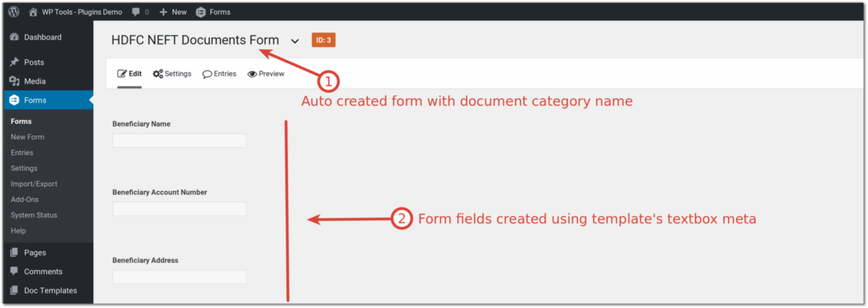Expand the form switcher dropdown arrow
868x308 pixels.
[x=295, y=41]
